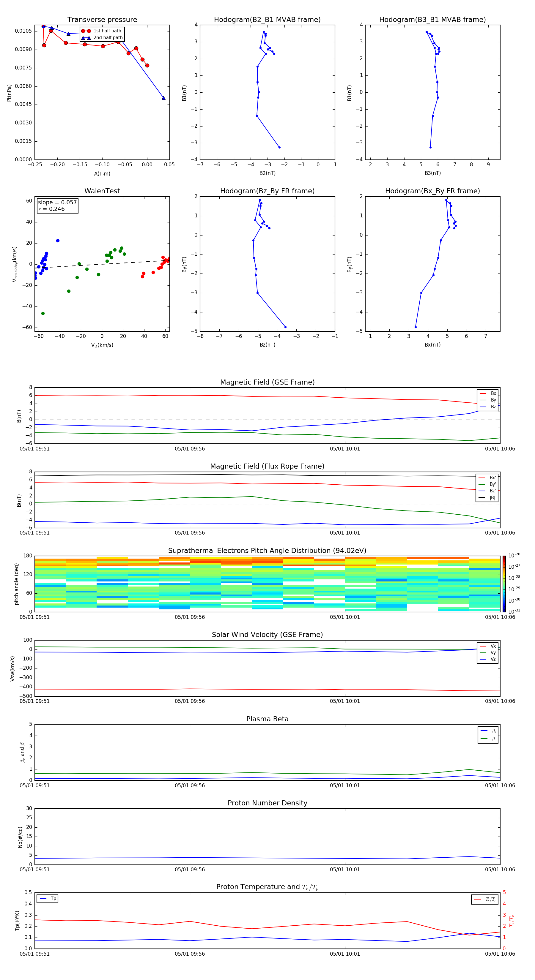Viewport: 535px width, 980px height.
Task: Click the 'pitch angle (deg)' axis label
Action: click(x=16, y=584)
